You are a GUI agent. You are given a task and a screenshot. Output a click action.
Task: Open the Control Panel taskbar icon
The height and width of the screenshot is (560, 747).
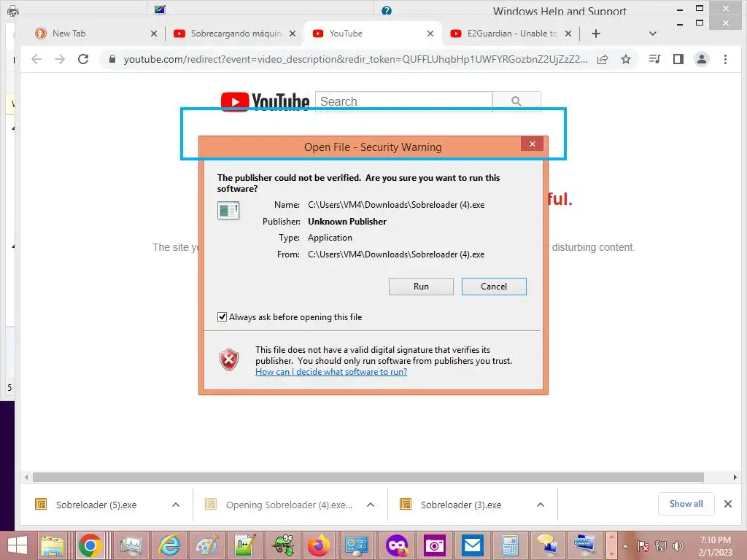pyautogui.click(x=357, y=545)
